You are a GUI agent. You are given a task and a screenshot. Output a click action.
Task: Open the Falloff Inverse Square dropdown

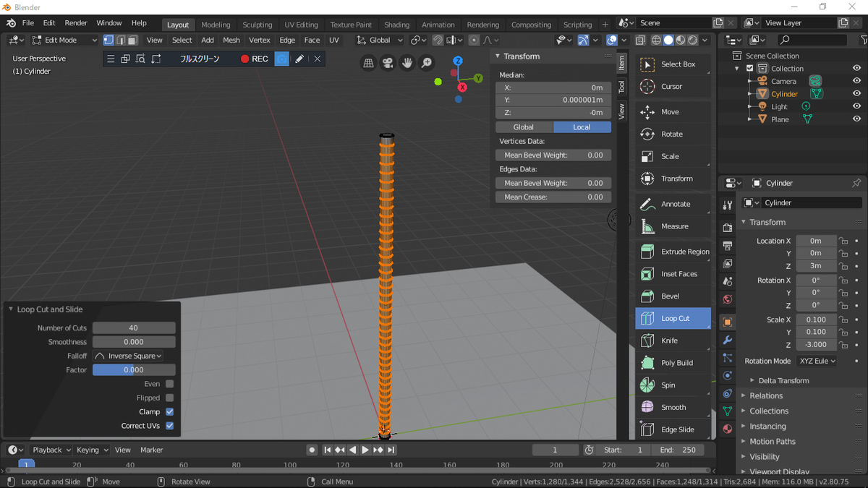pos(127,356)
